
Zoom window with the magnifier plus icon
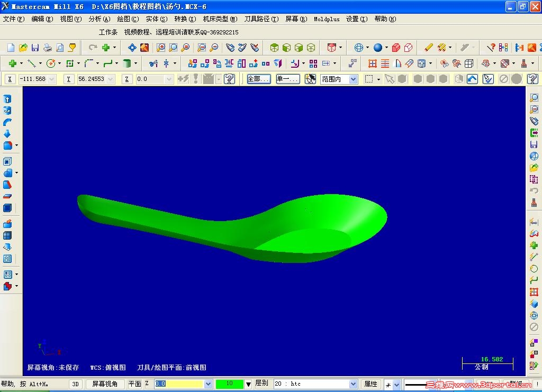point(161,48)
